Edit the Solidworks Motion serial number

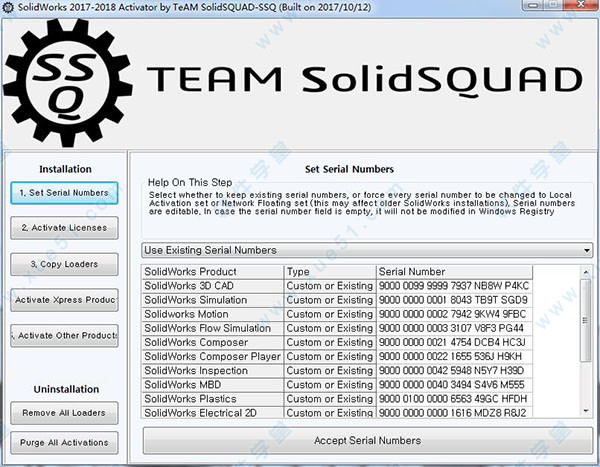(454, 314)
